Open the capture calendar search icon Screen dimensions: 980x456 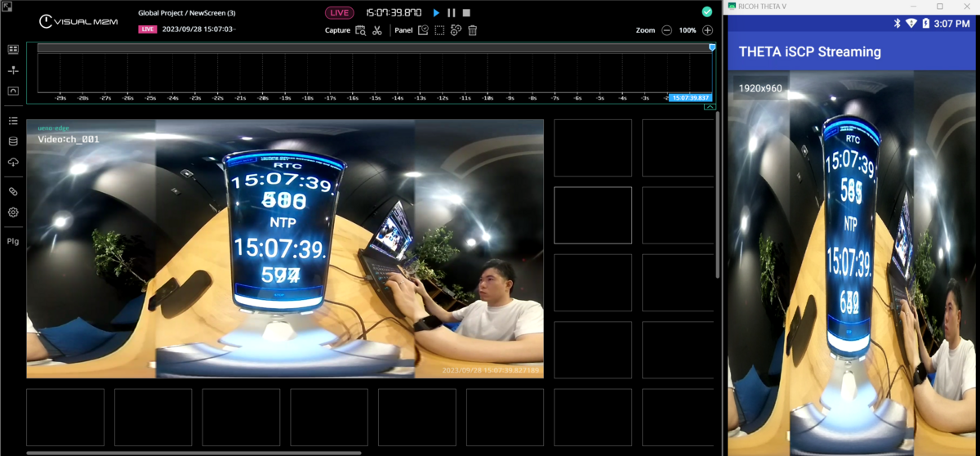pos(360,30)
